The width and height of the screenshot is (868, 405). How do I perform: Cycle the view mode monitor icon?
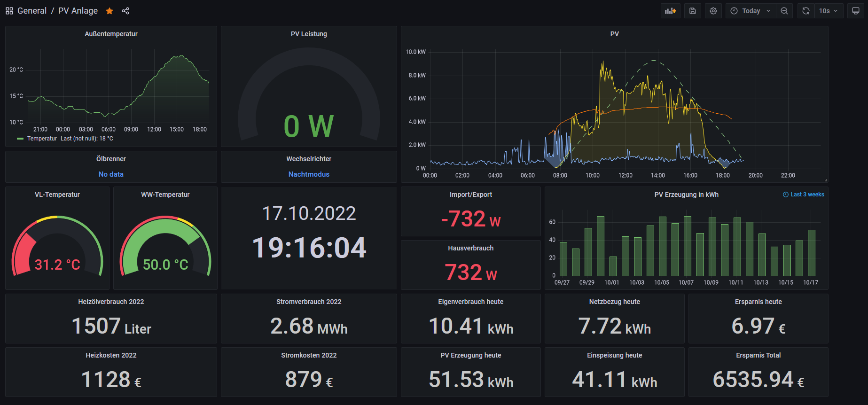pyautogui.click(x=856, y=11)
